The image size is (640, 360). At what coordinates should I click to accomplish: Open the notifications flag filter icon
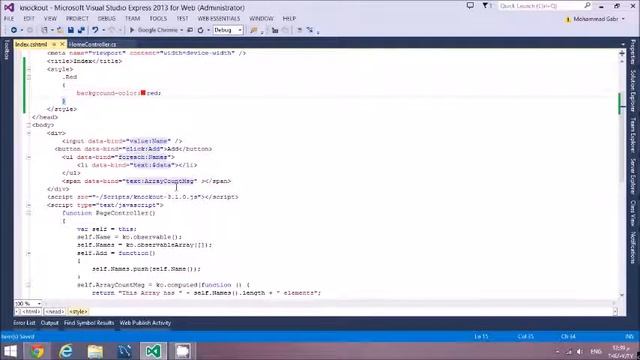(485, 6)
